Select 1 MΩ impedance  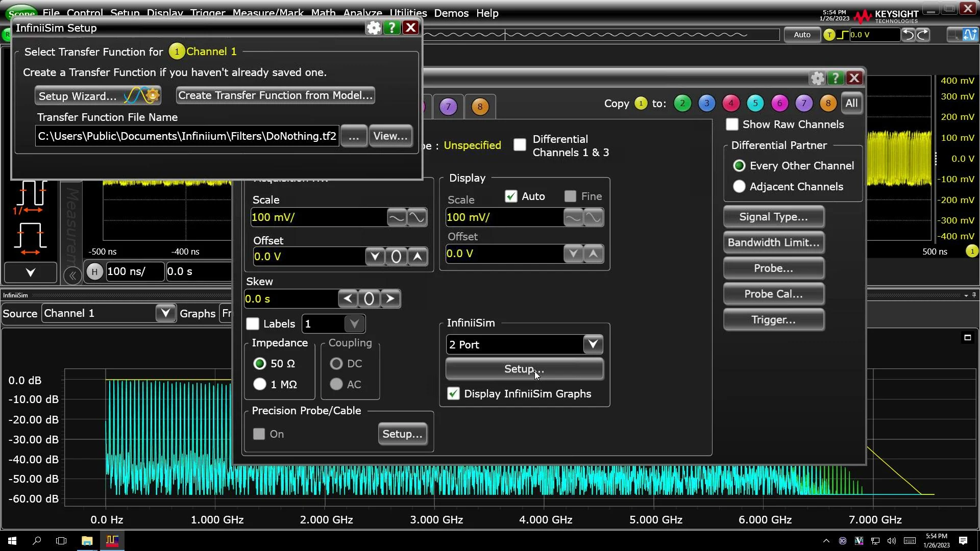(260, 384)
